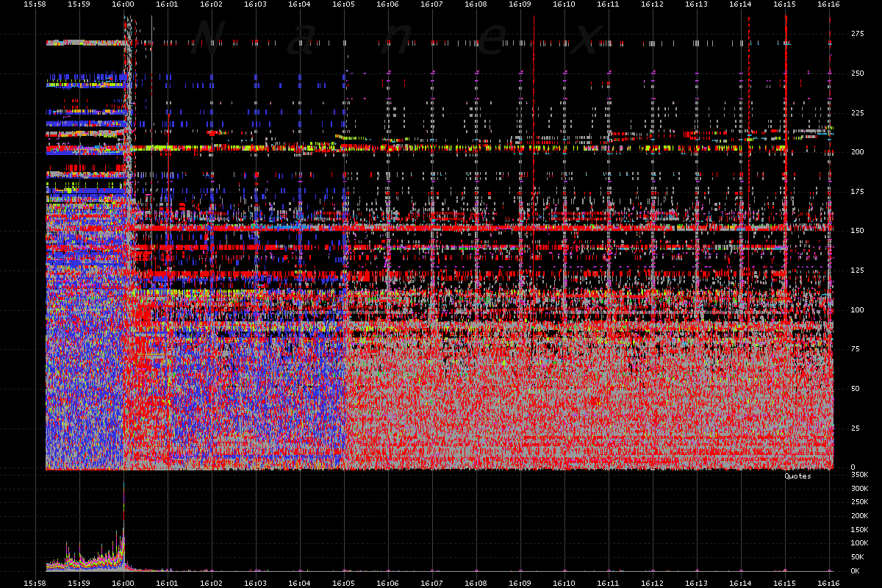Screen dimensions: 882x588
Task: Click the 50 value on the upper chart scale
Action: pyautogui.click(x=855, y=388)
